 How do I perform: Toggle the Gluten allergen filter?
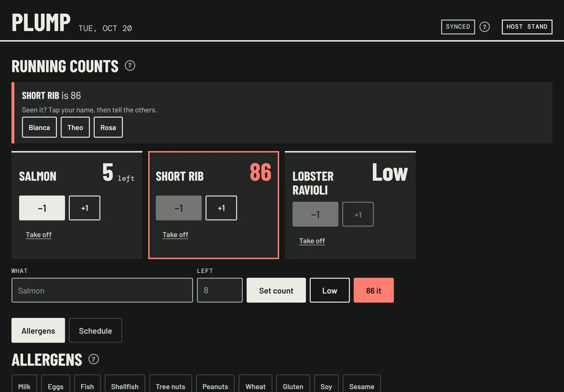(x=293, y=384)
